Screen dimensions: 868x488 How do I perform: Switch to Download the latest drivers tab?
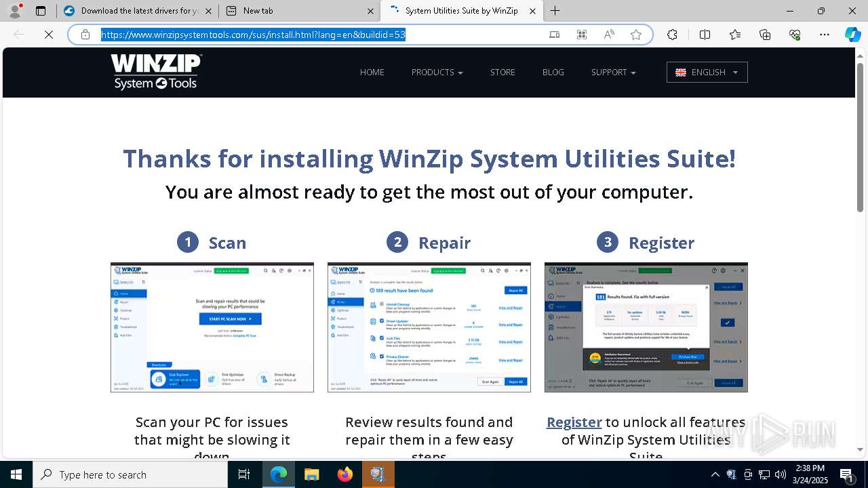138,11
